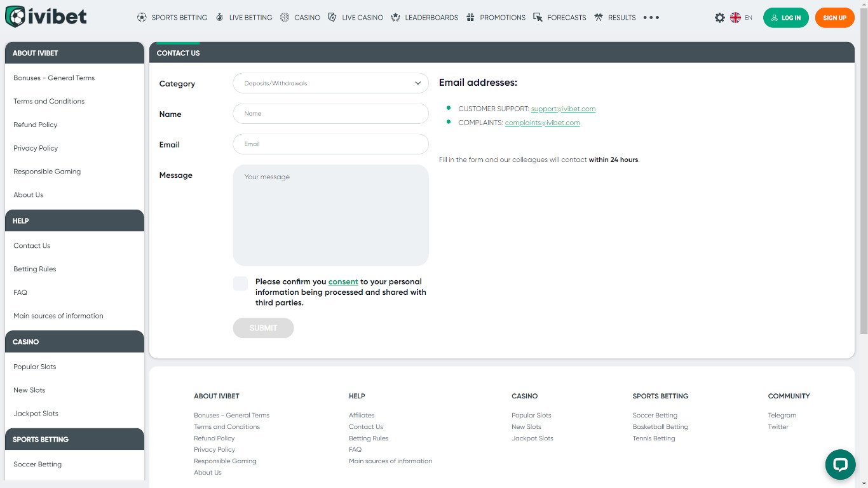Open Jackpot Slots in the footer
The width and height of the screenshot is (868, 488).
[x=532, y=438]
